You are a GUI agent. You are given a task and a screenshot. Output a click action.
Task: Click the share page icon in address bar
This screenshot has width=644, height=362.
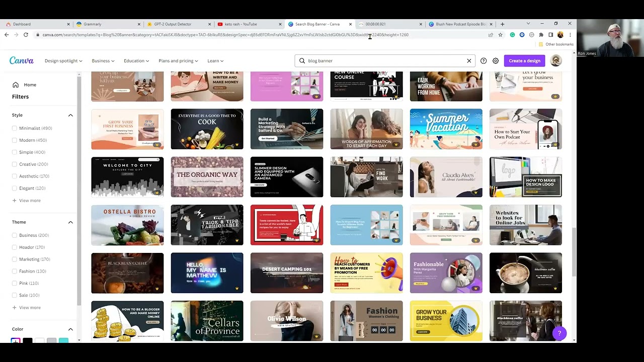tap(491, 35)
